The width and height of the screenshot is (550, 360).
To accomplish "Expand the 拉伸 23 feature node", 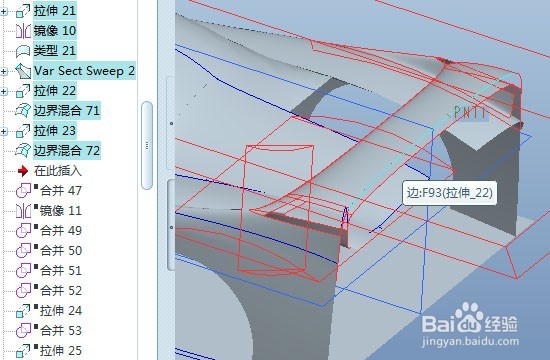I will (x=4, y=132).
